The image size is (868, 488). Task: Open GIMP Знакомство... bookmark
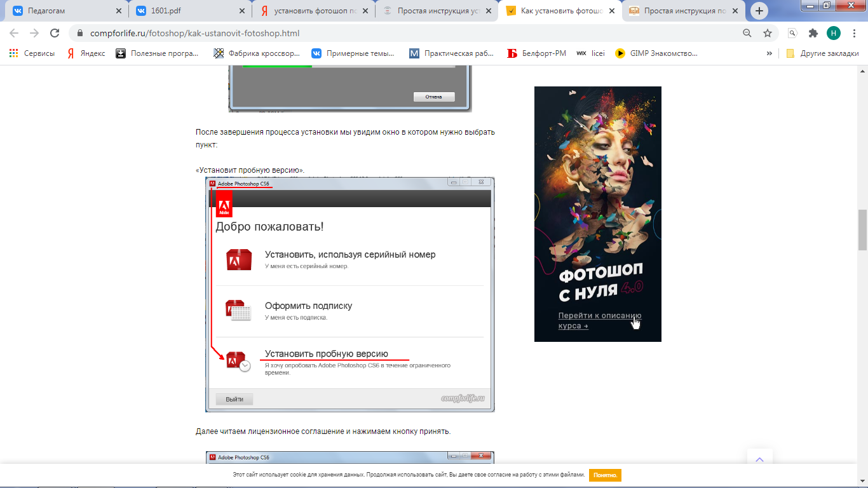[x=656, y=53]
